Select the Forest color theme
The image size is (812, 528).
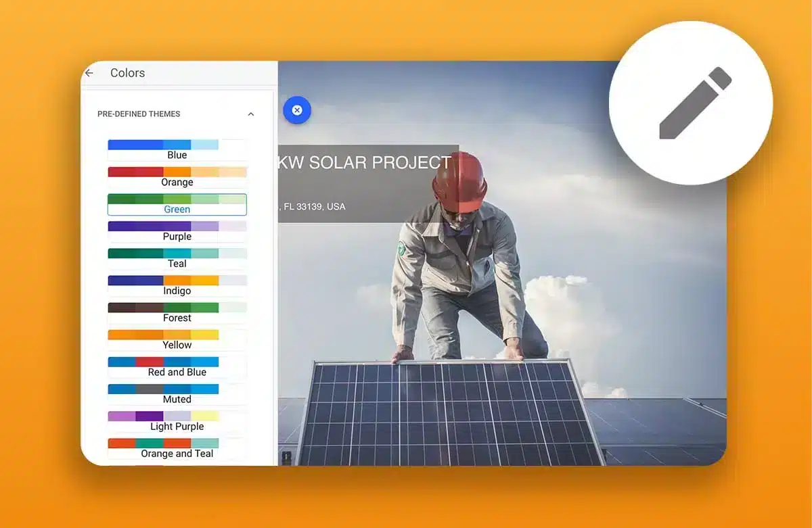pos(177,312)
